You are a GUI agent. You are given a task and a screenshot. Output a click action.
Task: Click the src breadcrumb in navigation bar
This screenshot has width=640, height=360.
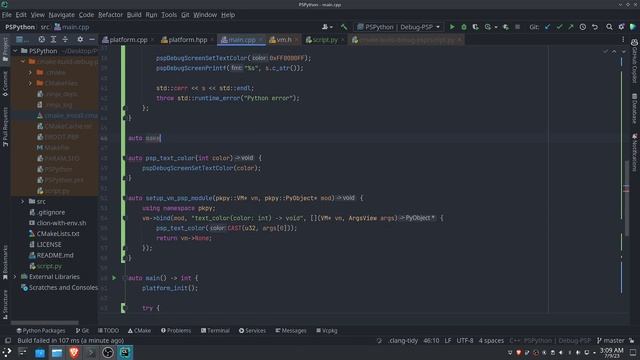[x=44, y=27]
